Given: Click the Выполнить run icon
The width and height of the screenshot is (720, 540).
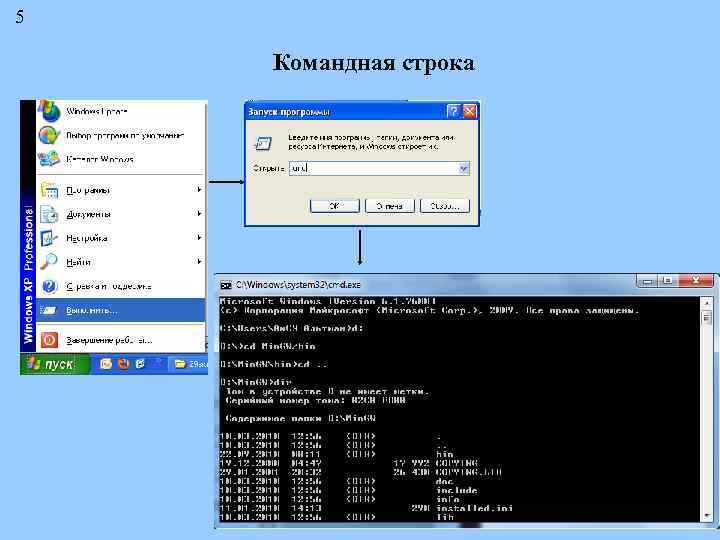Looking at the screenshot, I should pos(49,310).
